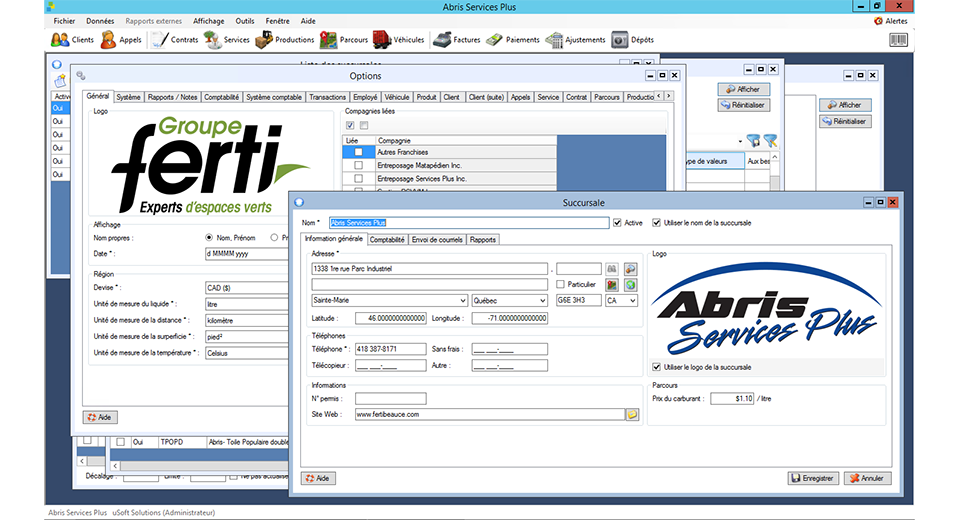Switch to 'Système comptable' tab in Options

tap(274, 97)
